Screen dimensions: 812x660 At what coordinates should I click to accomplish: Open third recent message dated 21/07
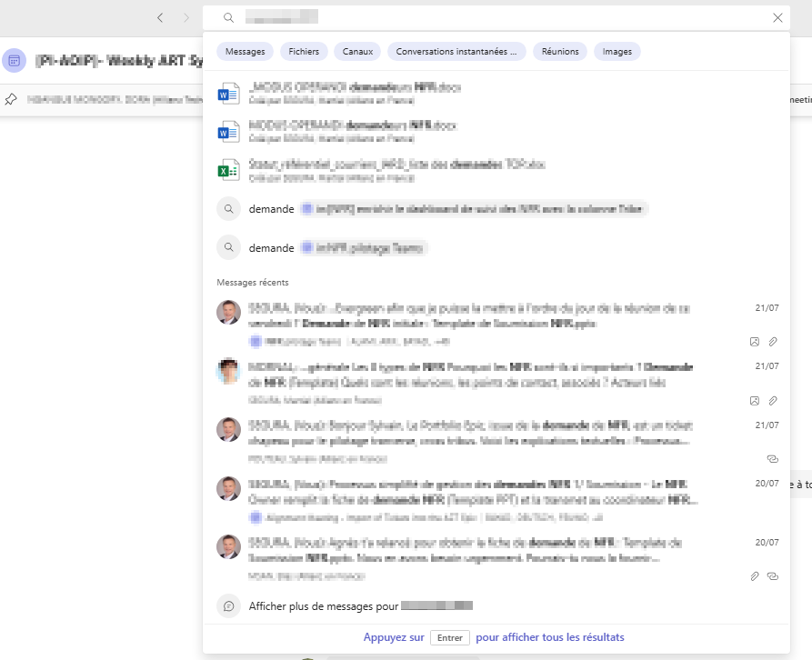(x=497, y=441)
